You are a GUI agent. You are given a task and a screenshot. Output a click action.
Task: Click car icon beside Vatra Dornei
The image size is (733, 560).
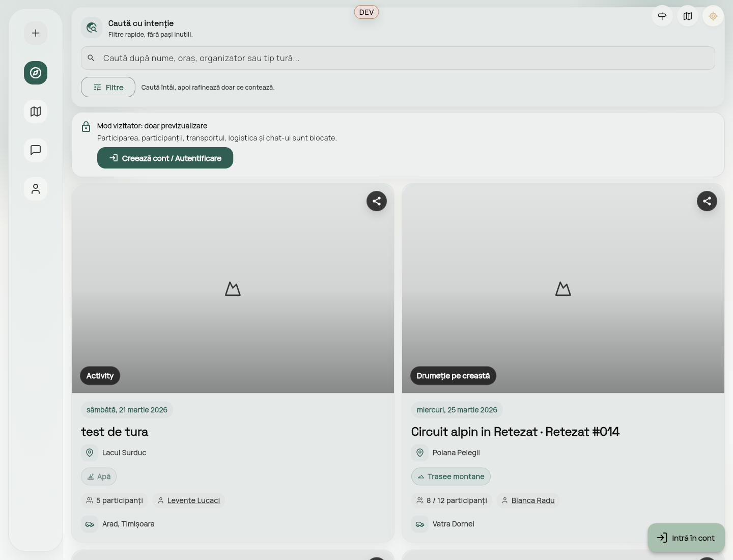(x=420, y=524)
